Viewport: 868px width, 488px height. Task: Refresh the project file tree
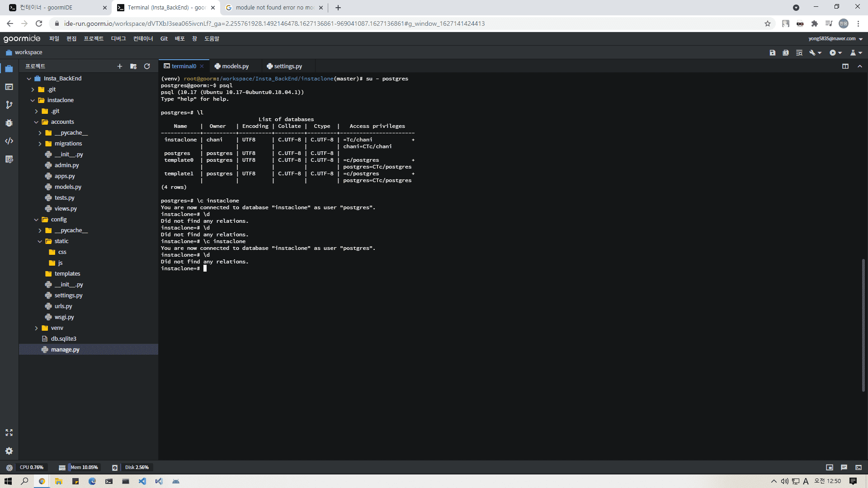click(147, 66)
